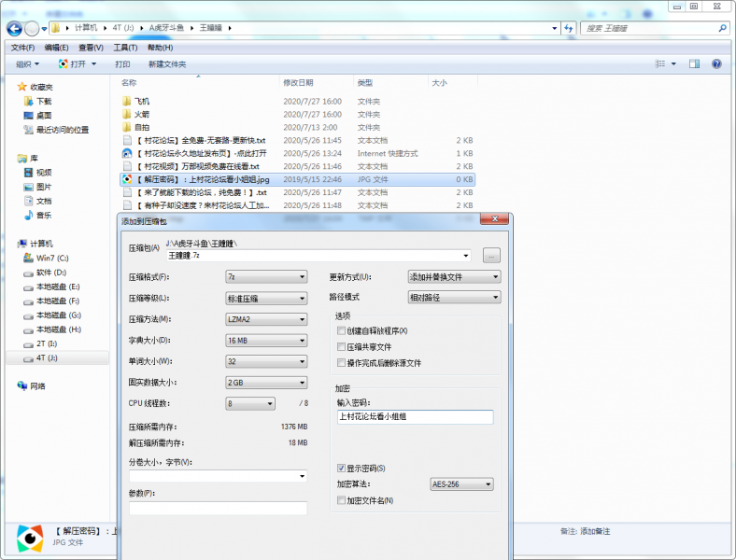This screenshot has width=736, height=560.
Task: Click 新建文件夹 toolbar button
Action: coord(167,63)
